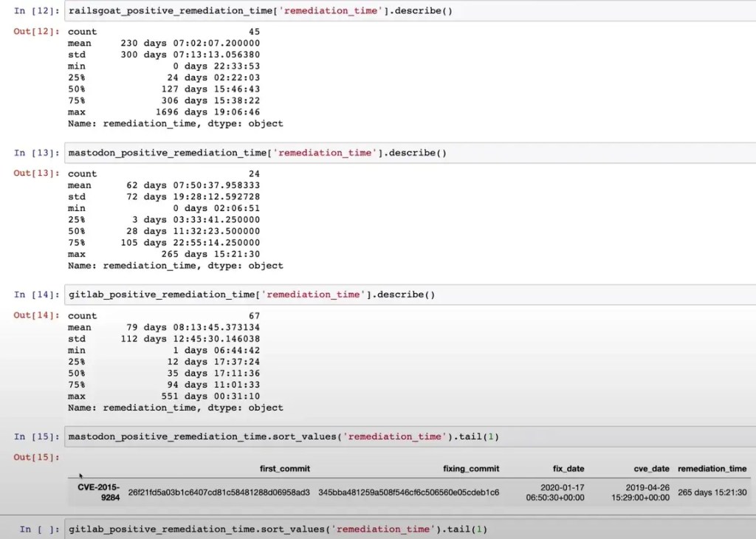This screenshot has height=539, width=756.
Task: Focus the gitlab sort_values tail(1) code cell
Action: tap(410, 529)
